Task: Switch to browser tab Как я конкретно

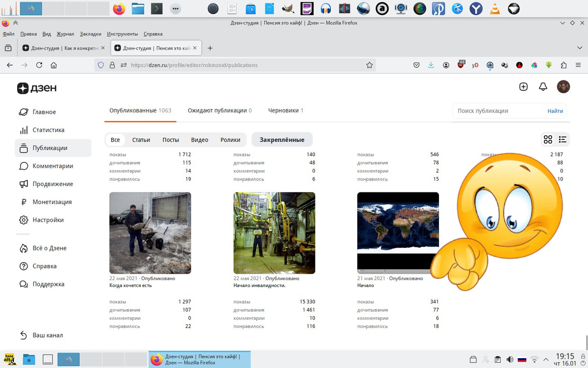Action: [64, 48]
